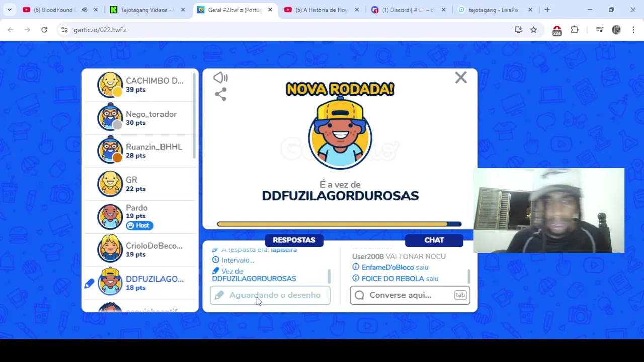Open the tab search dropdown arrow
The width and height of the screenshot is (644, 362).
9,10
